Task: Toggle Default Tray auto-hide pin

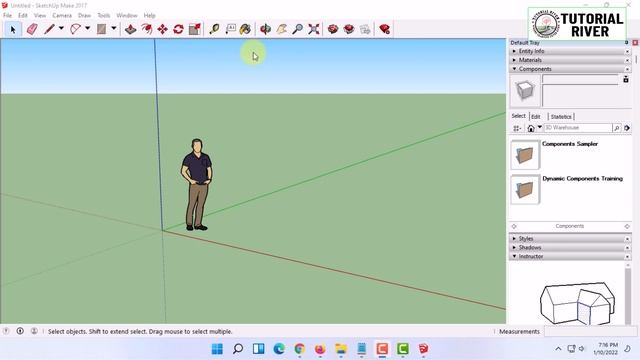Action: tap(627, 42)
